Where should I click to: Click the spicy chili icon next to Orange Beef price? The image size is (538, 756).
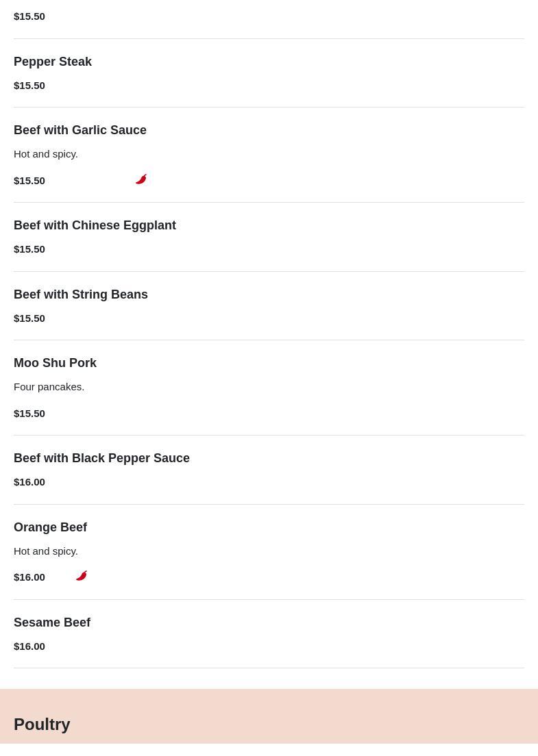click(82, 576)
